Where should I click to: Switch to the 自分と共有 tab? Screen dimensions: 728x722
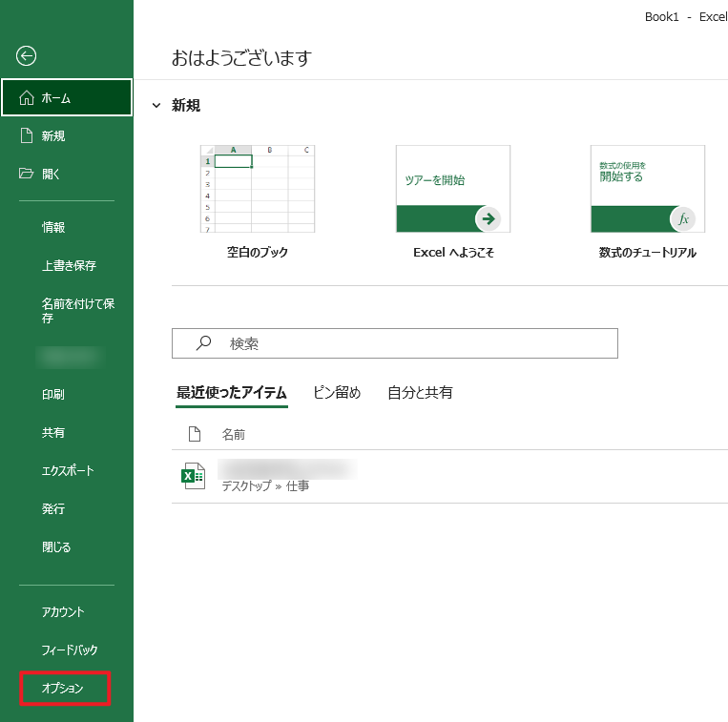click(x=420, y=393)
